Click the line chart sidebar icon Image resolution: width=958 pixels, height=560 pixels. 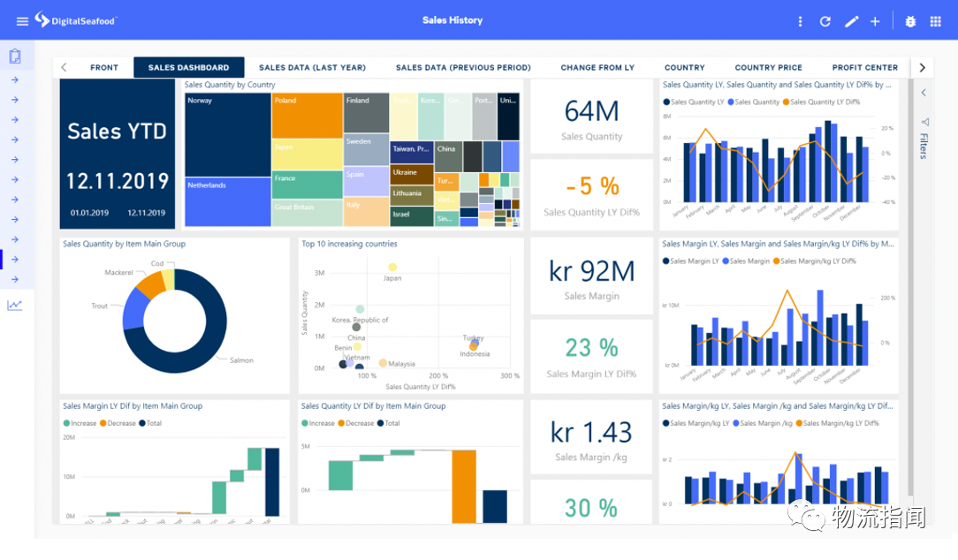tap(15, 305)
